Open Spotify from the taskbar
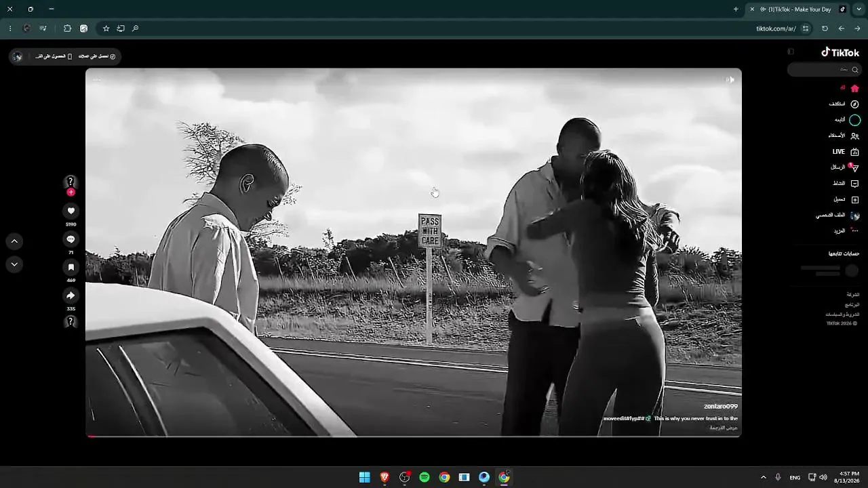This screenshot has height=488, width=868. [425, 477]
